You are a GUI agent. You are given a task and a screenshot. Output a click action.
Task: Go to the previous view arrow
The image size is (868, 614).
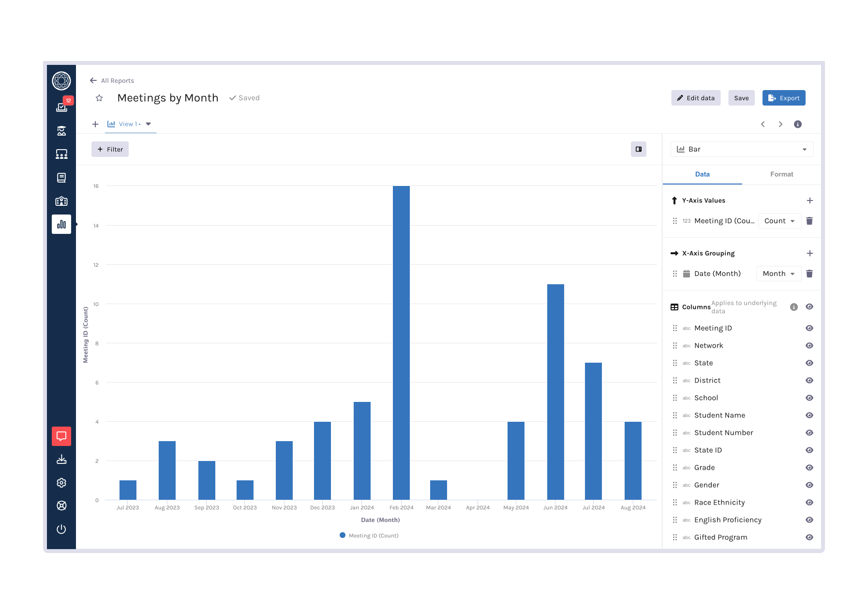(x=763, y=124)
